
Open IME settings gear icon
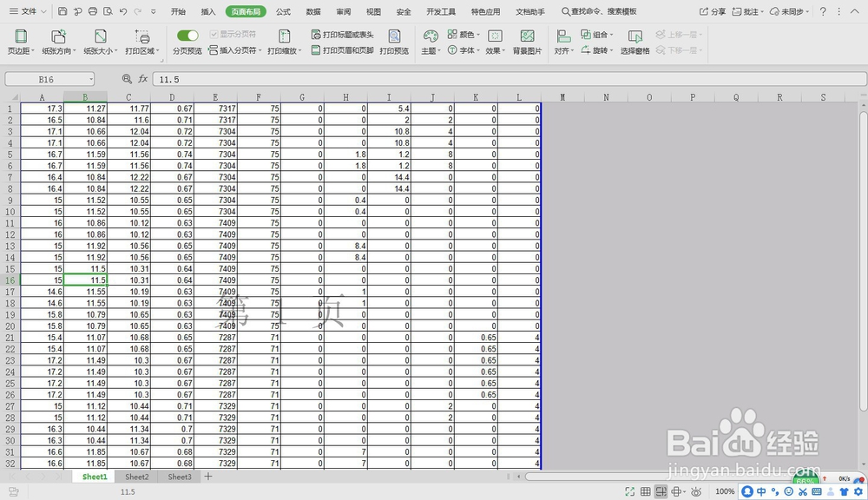(858, 491)
